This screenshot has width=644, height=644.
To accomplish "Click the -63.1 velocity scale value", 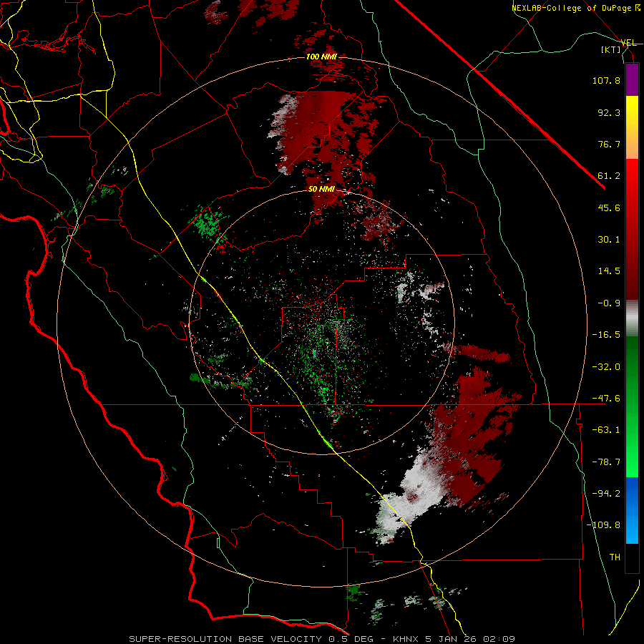I will pyautogui.click(x=606, y=430).
